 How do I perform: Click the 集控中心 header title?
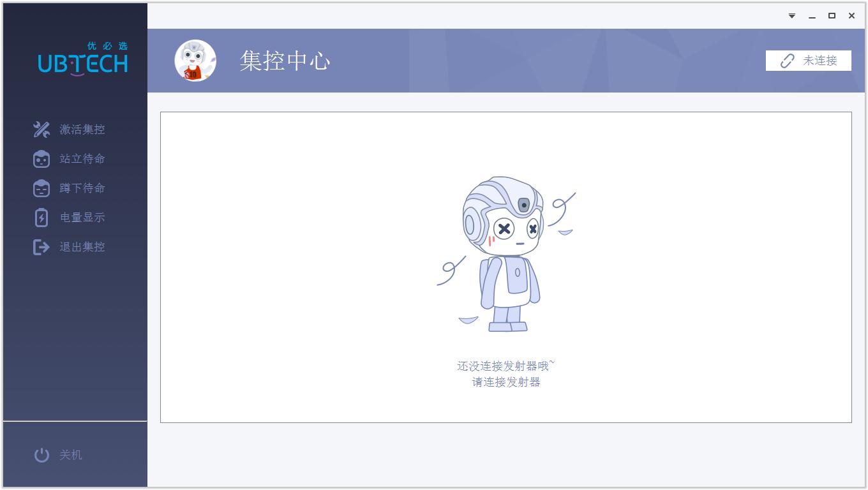click(285, 61)
